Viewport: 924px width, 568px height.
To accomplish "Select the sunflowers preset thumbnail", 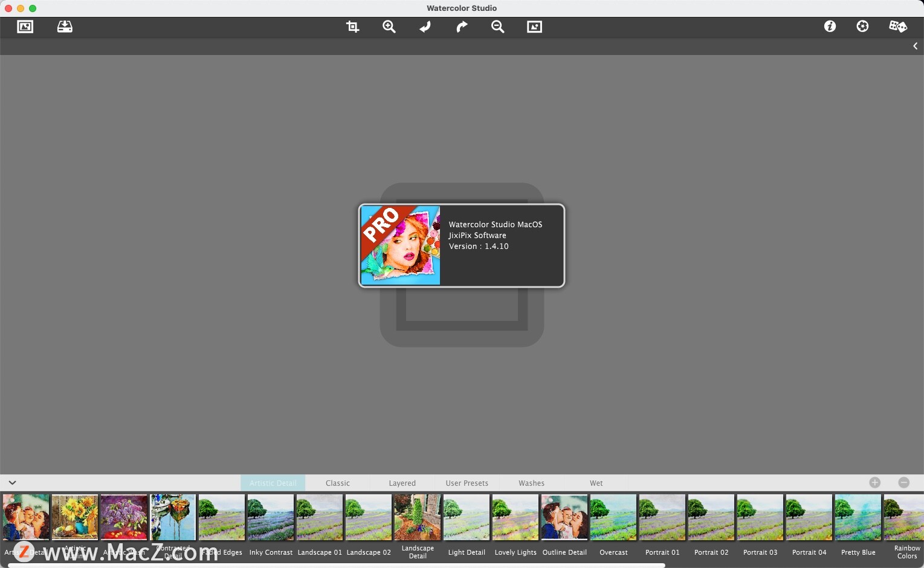I will (75, 517).
